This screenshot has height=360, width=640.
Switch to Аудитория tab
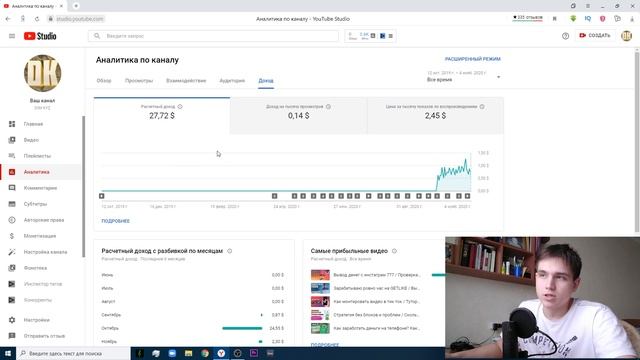[232, 80]
